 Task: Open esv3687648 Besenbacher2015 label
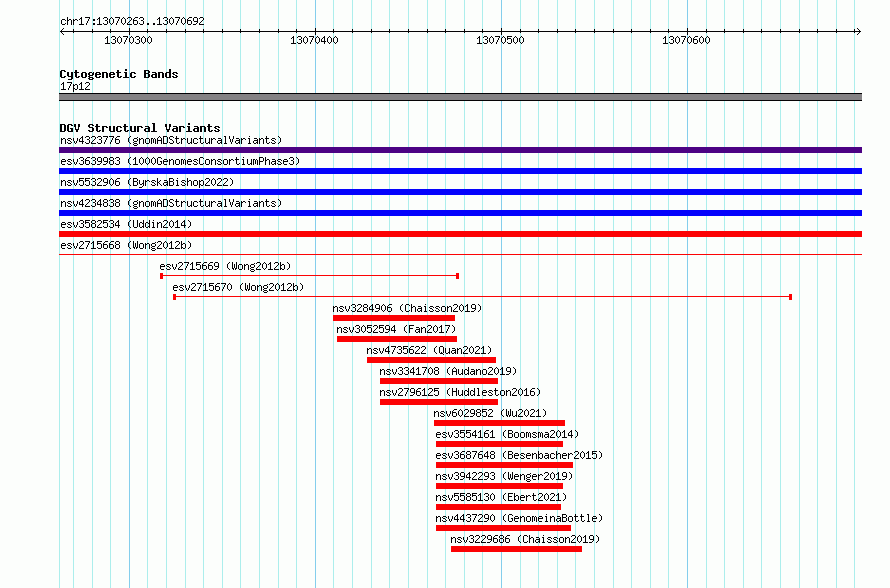tap(519, 455)
